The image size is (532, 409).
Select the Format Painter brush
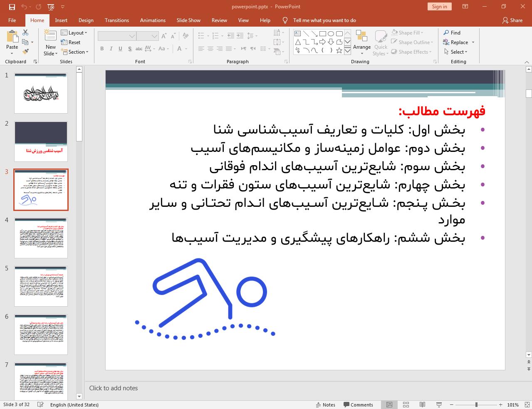(25, 52)
